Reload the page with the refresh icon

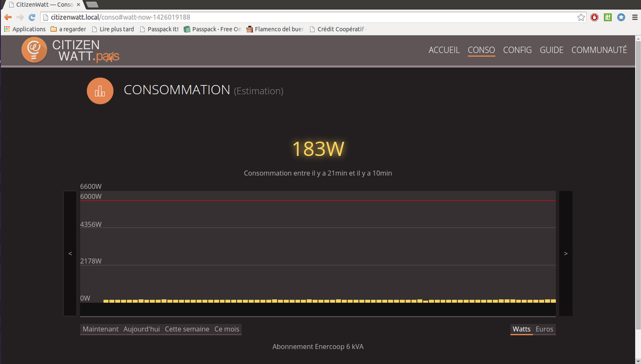coord(32,17)
